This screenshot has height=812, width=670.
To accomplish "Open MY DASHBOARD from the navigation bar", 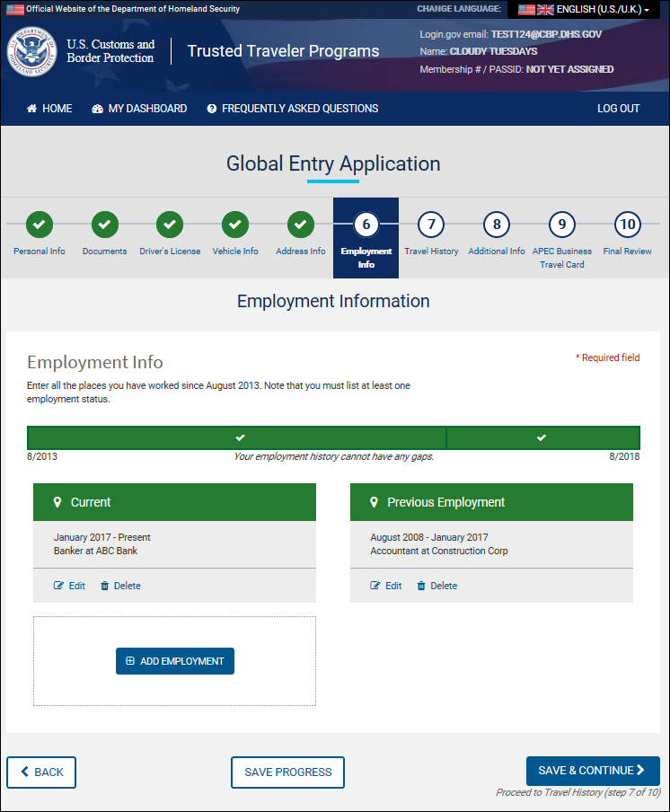I will pos(139,108).
